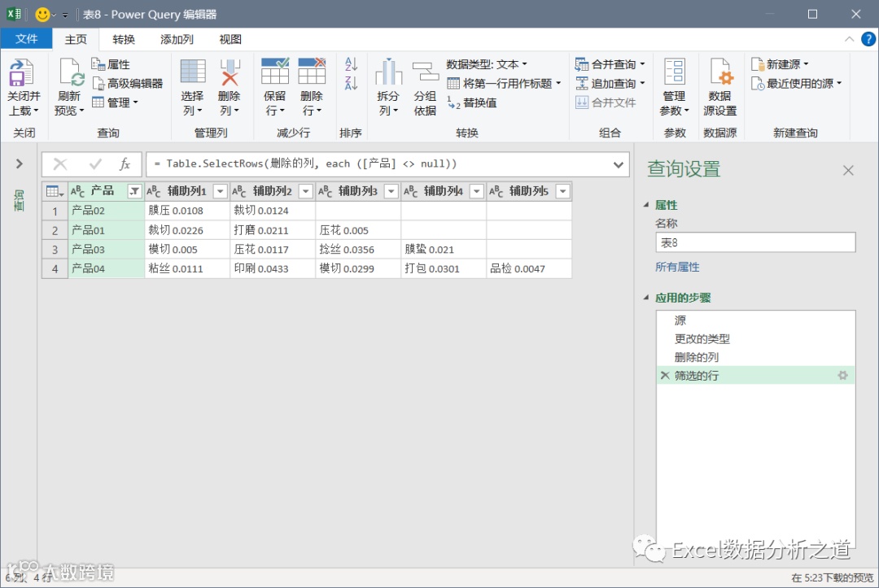Viewport: 879px width, 588px height.
Task: Click Replace Values (替换值)
Action: (471, 102)
